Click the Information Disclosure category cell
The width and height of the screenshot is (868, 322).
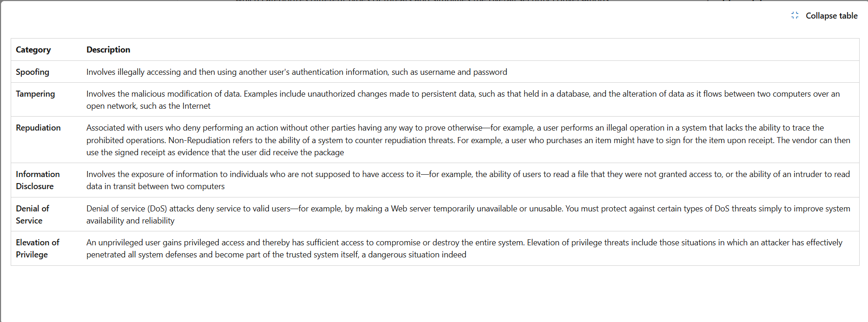click(x=38, y=180)
